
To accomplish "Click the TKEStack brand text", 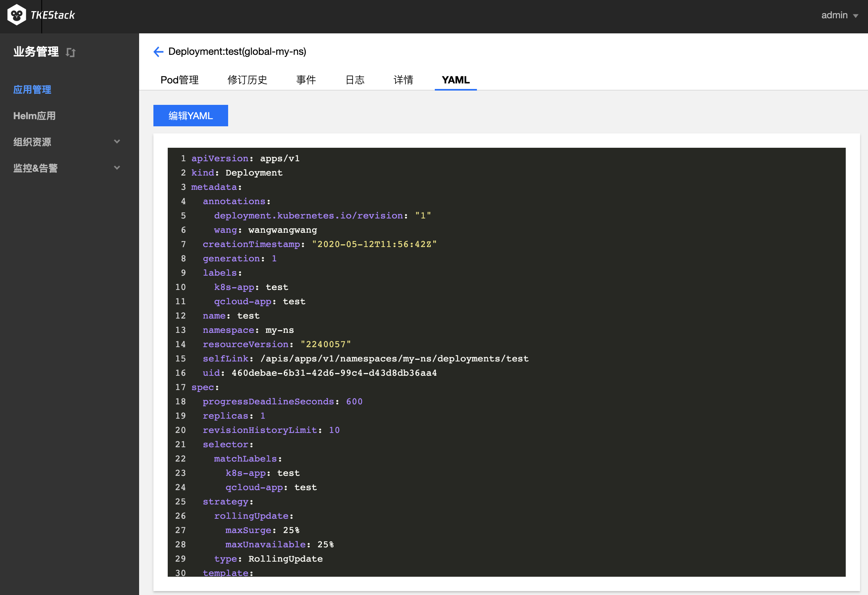I will click(x=53, y=15).
